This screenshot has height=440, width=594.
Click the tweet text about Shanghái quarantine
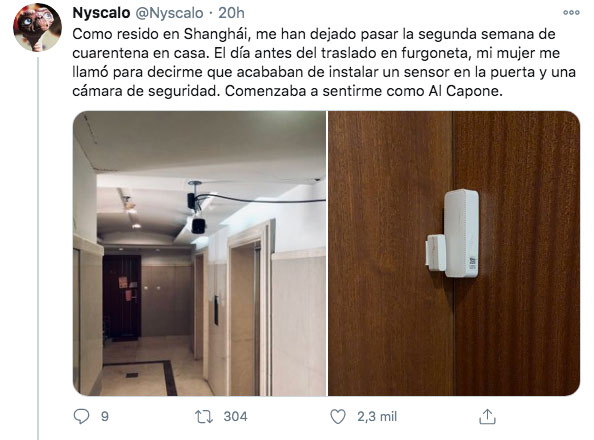[x=324, y=63]
